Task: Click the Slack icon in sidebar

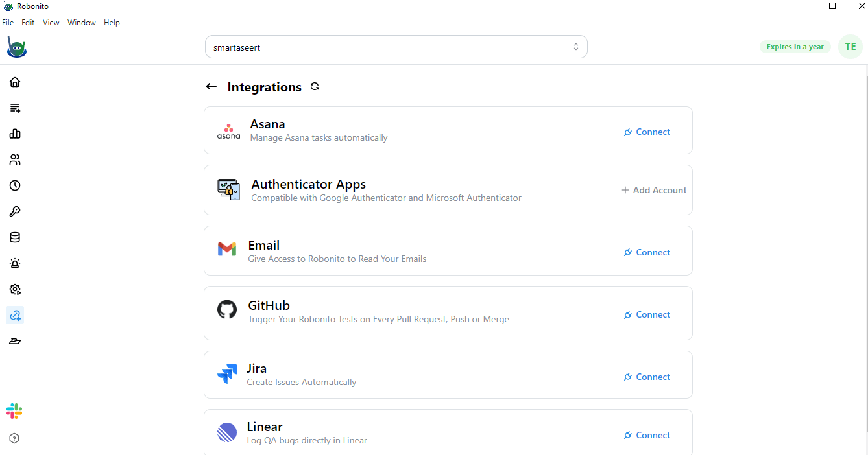Action: pos(14,411)
